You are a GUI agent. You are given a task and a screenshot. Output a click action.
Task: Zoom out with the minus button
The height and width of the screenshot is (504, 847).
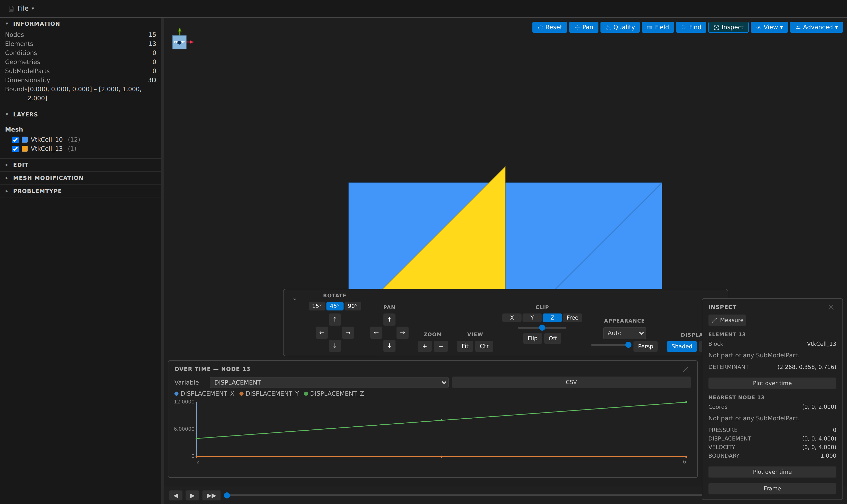[441, 346]
